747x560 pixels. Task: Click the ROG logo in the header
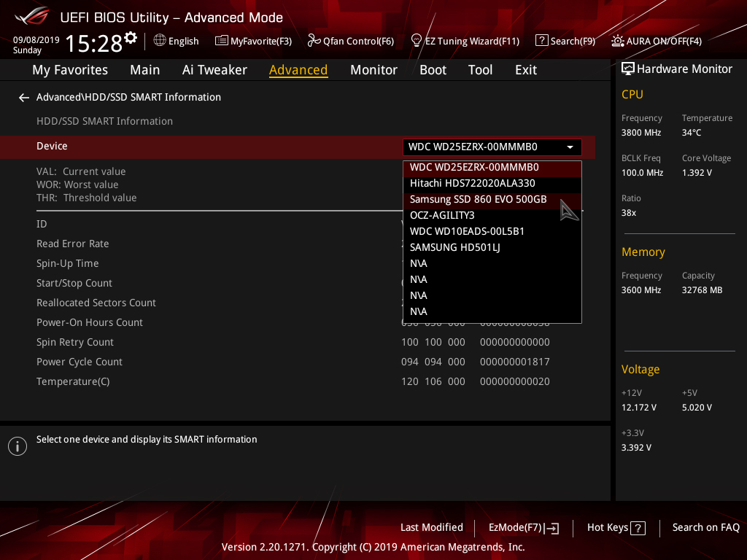point(32,17)
